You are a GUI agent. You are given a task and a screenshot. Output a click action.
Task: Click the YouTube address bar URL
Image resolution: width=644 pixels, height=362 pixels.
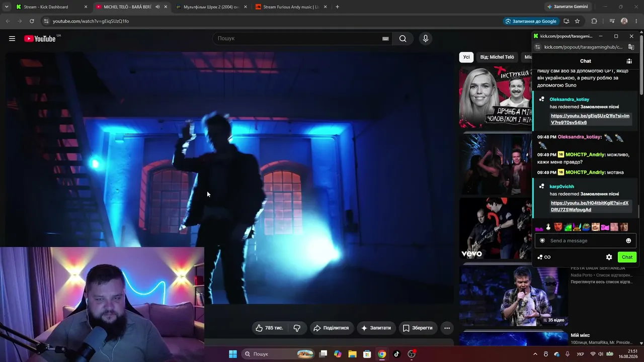91,21
